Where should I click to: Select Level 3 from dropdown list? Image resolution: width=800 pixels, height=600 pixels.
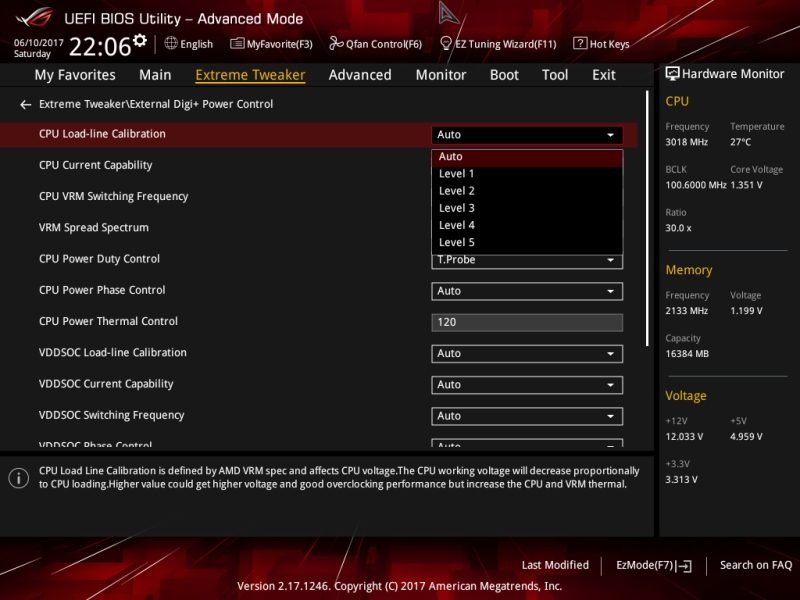[527, 208]
